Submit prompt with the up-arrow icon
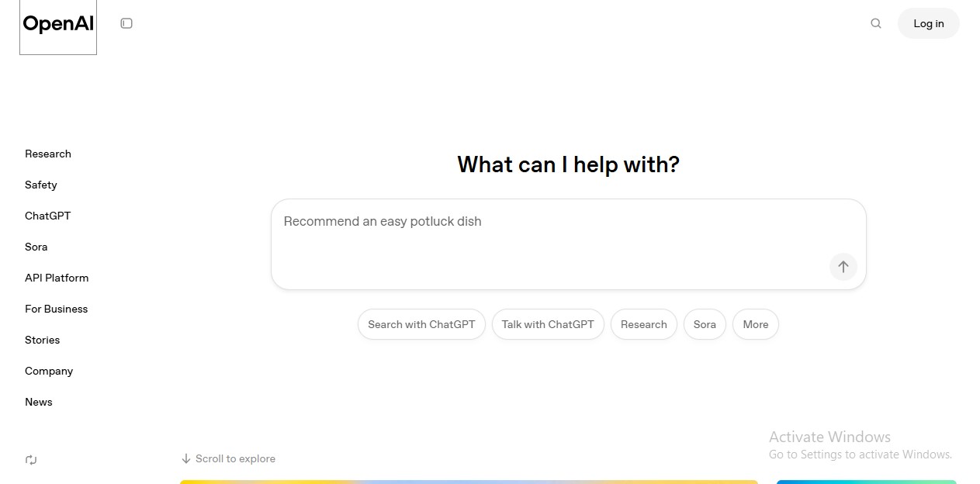The width and height of the screenshot is (980, 484). click(x=843, y=266)
